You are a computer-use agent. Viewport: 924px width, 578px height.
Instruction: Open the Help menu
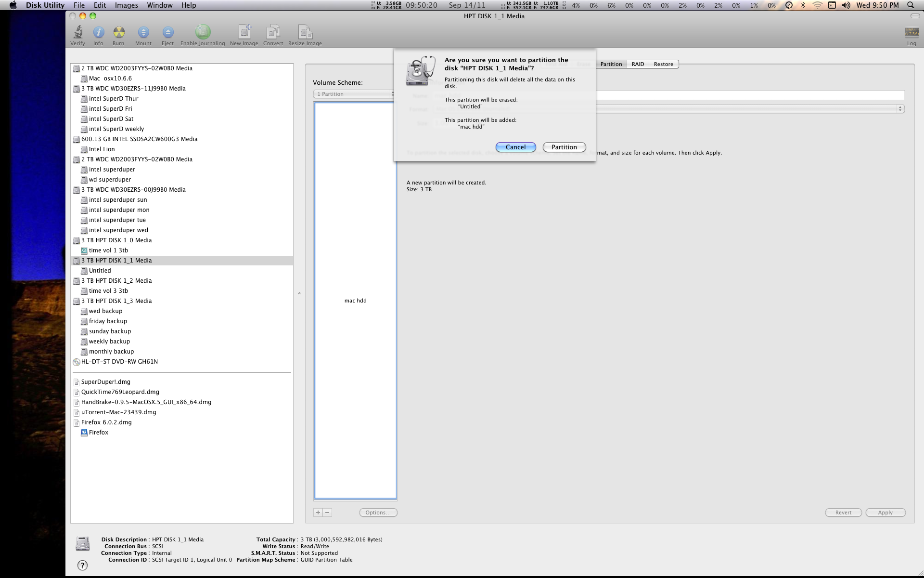click(x=189, y=5)
